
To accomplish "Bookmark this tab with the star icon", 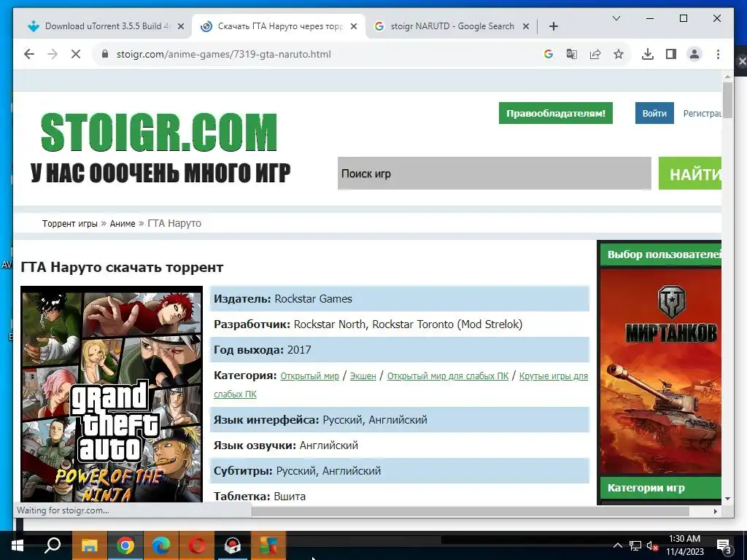I will (619, 54).
